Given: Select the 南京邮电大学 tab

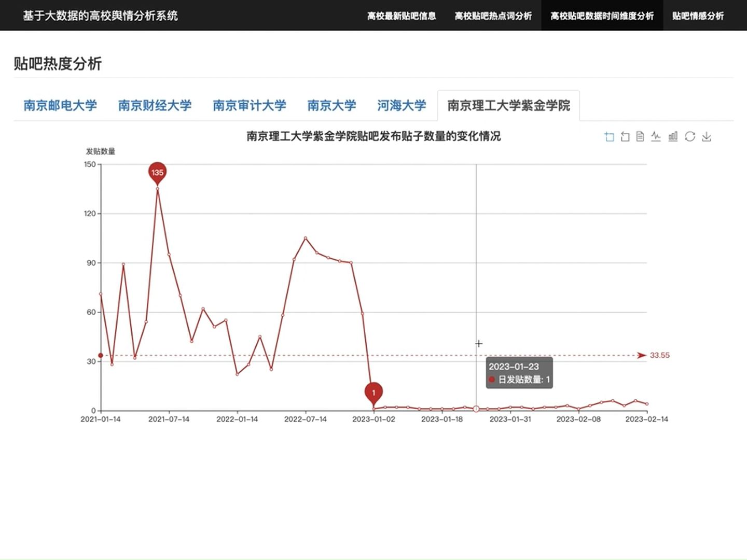Looking at the screenshot, I should click(x=60, y=105).
